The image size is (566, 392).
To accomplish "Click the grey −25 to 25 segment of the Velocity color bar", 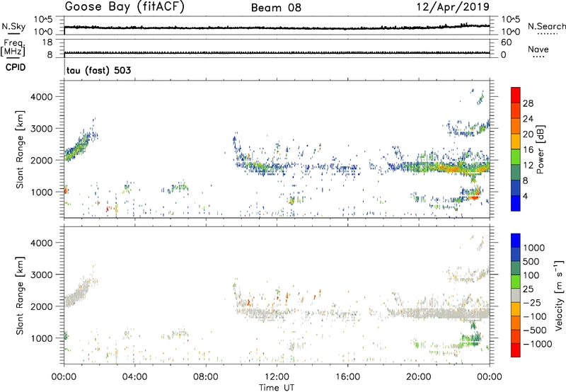I will (516, 295).
